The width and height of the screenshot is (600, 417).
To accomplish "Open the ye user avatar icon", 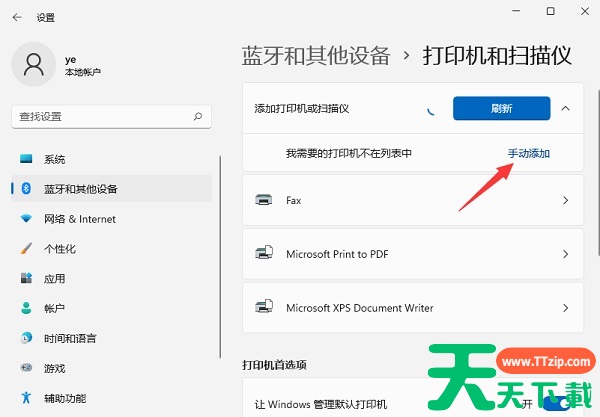I will [34, 64].
